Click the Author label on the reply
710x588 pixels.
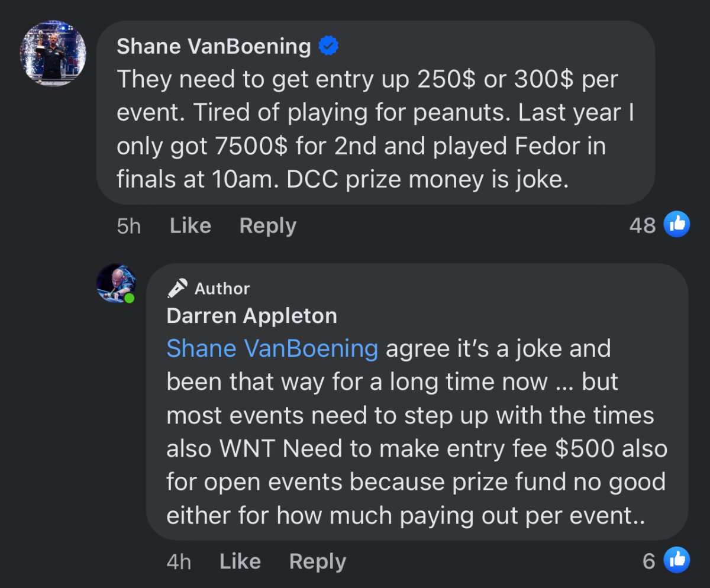pos(222,289)
